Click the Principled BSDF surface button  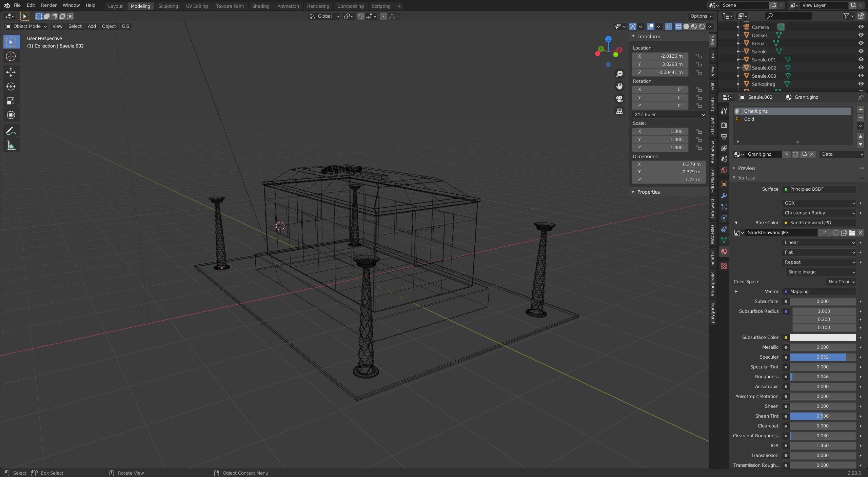819,189
